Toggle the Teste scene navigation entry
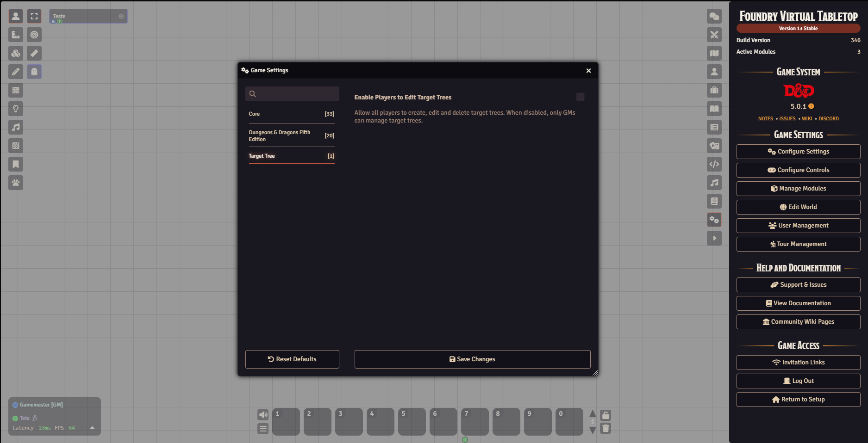 click(x=88, y=16)
